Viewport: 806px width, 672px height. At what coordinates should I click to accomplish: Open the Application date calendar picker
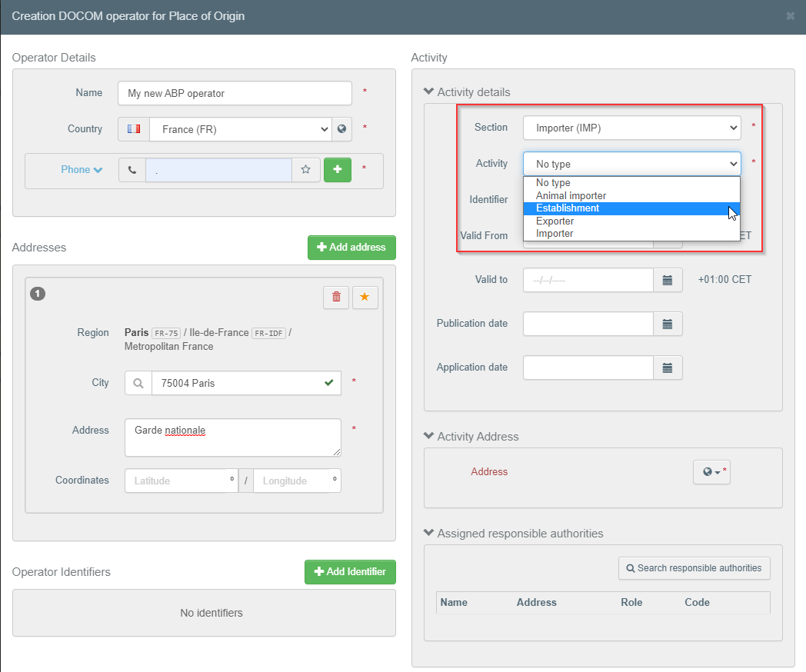[668, 368]
